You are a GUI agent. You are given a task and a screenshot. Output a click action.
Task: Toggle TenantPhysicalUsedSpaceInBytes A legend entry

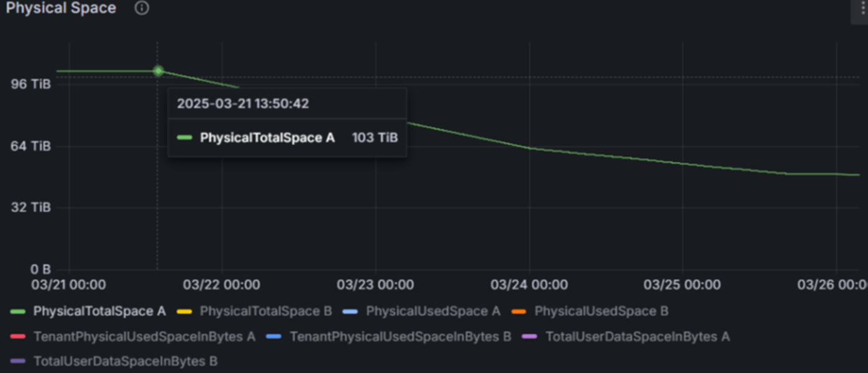(144, 337)
